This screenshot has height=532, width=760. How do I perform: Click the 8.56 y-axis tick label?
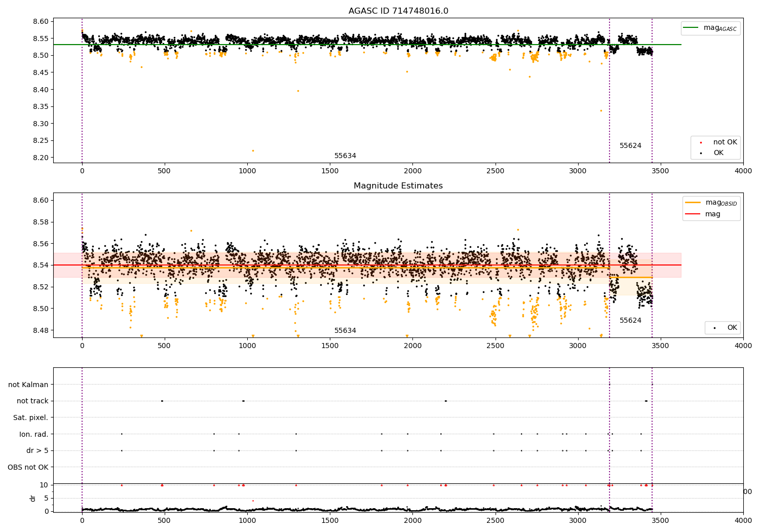pyautogui.click(x=40, y=244)
